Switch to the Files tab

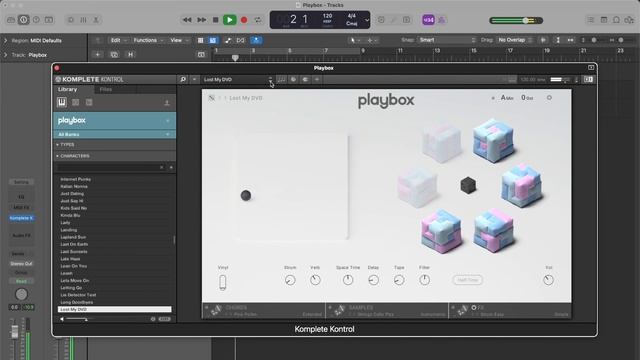[x=106, y=89]
